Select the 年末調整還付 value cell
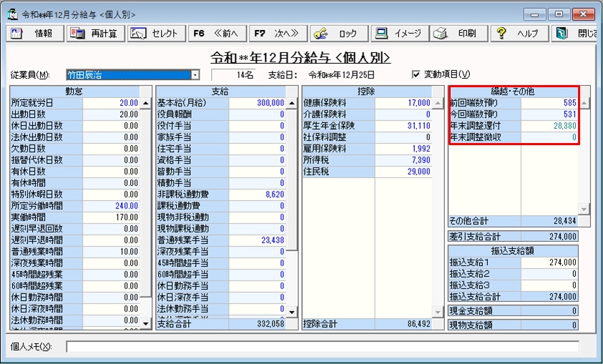The height and width of the screenshot is (364, 603). coord(549,125)
